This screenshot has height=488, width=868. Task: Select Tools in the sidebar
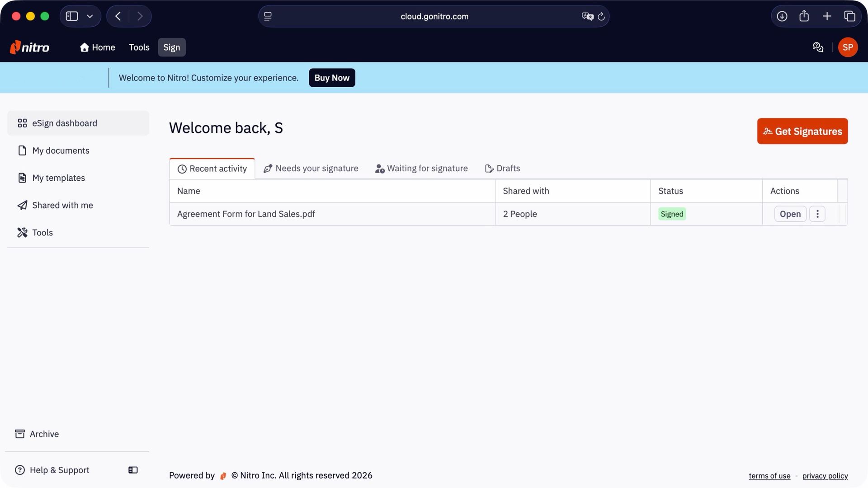click(78, 232)
